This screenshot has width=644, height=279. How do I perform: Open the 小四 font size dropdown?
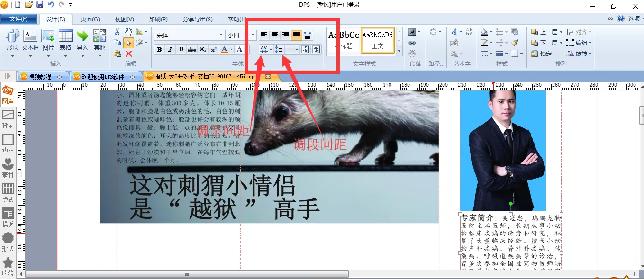tap(253, 35)
